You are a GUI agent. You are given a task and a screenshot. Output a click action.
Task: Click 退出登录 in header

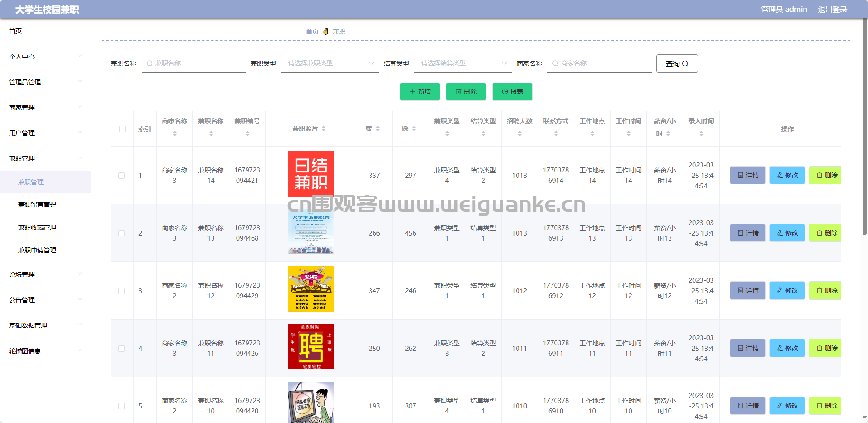pyautogui.click(x=832, y=10)
